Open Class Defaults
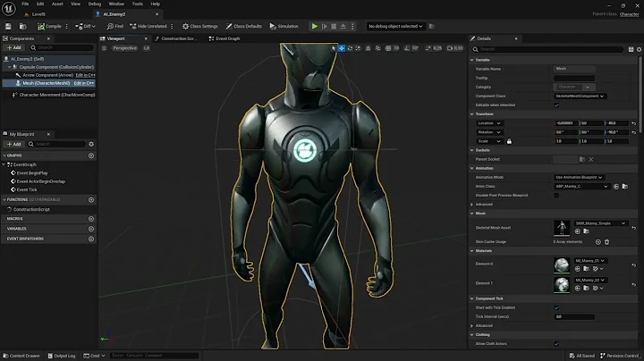644x361 pixels. [243, 26]
